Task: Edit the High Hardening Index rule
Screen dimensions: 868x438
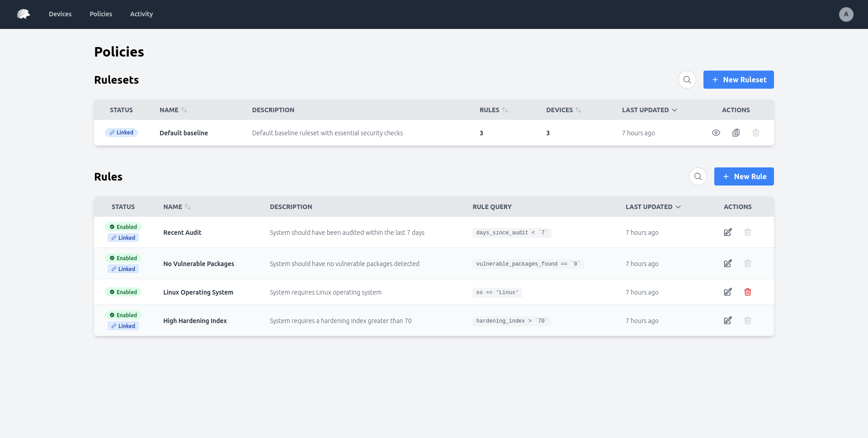Action: click(727, 320)
